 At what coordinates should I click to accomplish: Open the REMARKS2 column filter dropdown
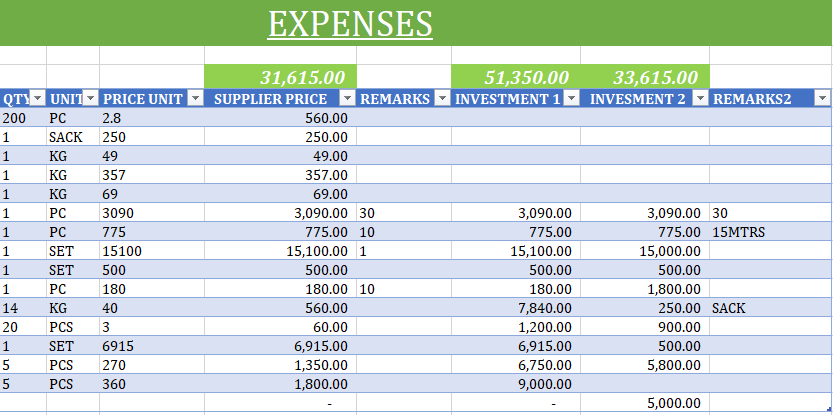click(821, 99)
